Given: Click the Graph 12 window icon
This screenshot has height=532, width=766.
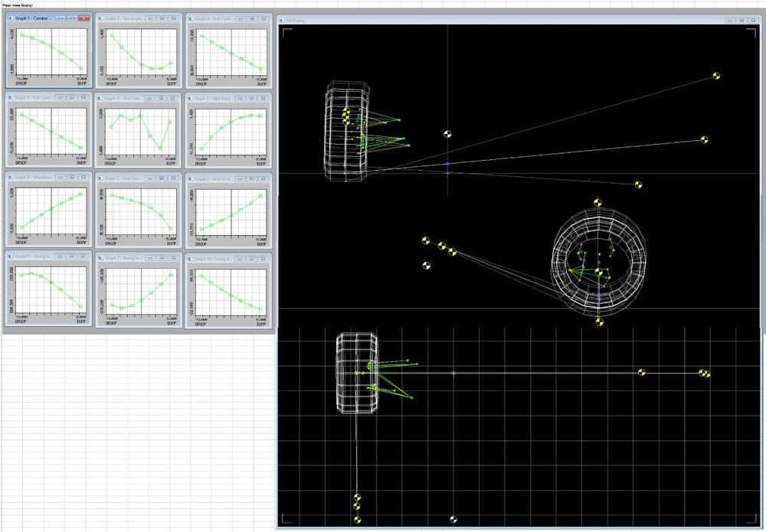Looking at the screenshot, I should pyautogui.click(x=100, y=98).
